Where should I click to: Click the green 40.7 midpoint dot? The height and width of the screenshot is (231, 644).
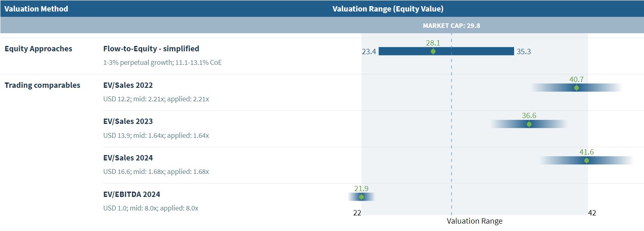576,88
